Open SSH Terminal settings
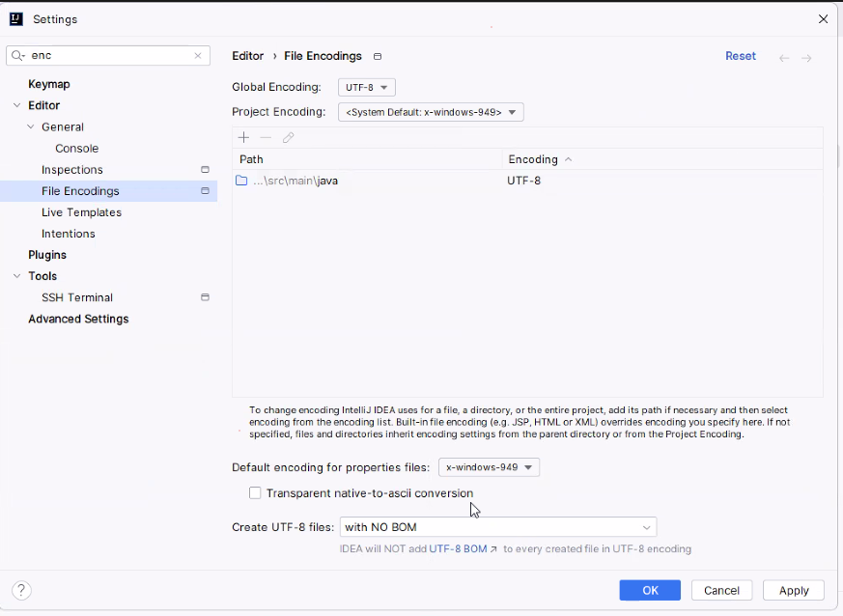 77,297
